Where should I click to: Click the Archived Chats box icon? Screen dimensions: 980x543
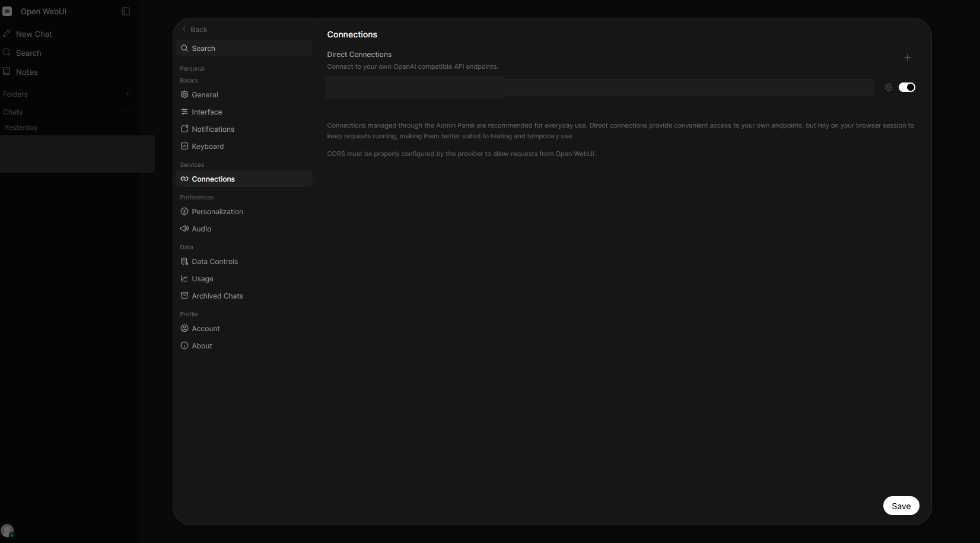[x=184, y=296]
